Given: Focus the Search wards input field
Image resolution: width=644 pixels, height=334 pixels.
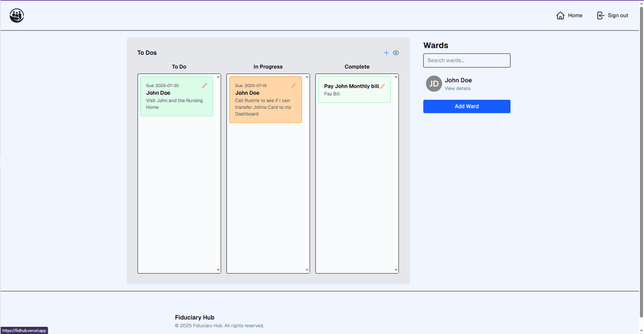Looking at the screenshot, I should 466,60.
